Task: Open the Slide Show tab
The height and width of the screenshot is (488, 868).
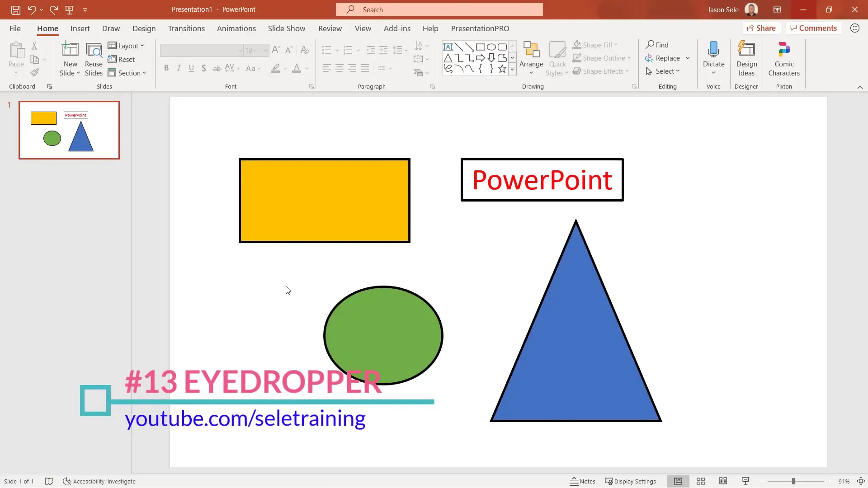Action: [286, 28]
